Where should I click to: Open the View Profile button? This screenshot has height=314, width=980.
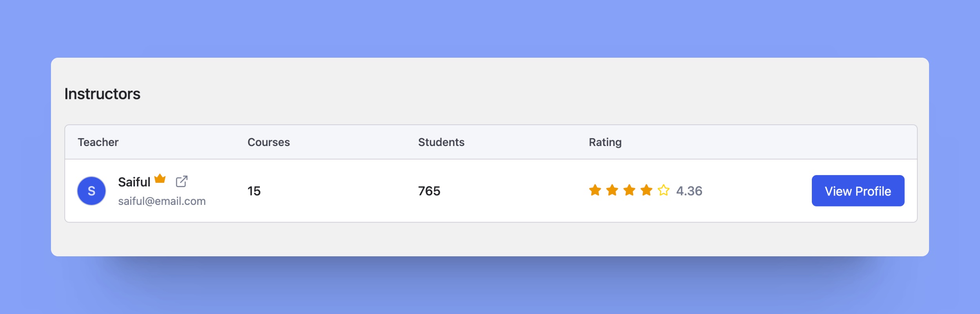(x=858, y=191)
